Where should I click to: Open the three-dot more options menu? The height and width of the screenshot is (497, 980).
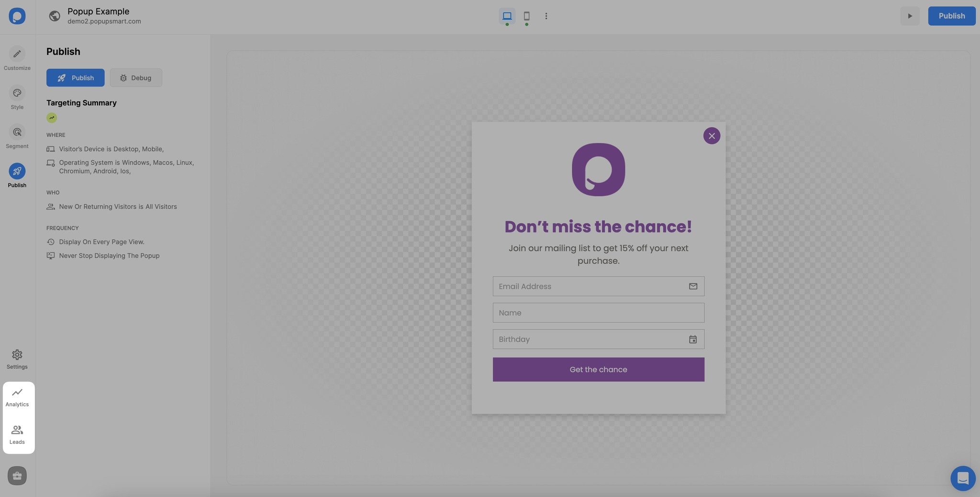[546, 16]
